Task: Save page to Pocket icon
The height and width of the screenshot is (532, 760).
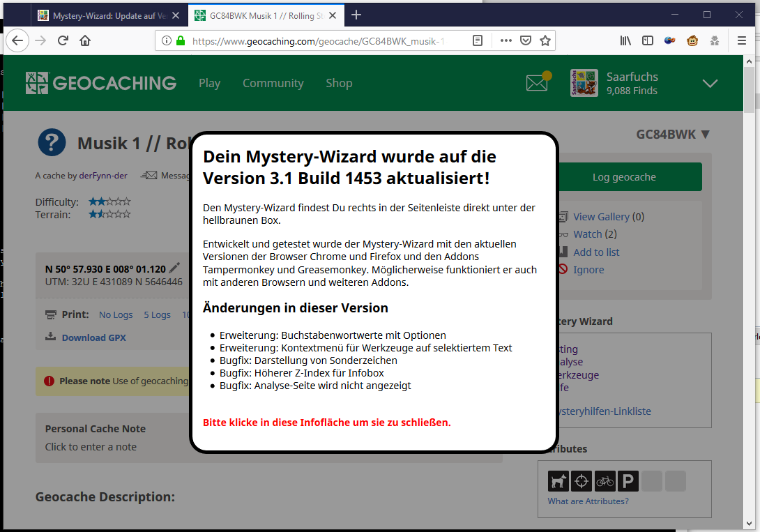Action: (526, 40)
